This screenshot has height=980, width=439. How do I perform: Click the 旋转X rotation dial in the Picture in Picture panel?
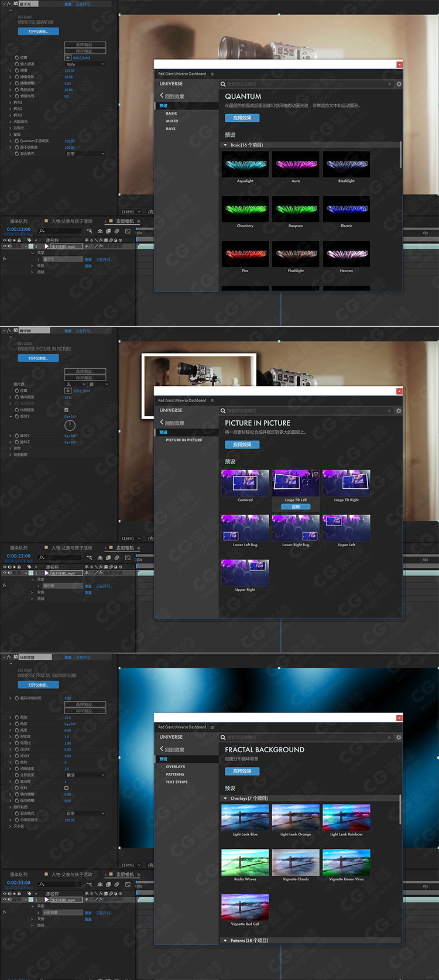70,425
